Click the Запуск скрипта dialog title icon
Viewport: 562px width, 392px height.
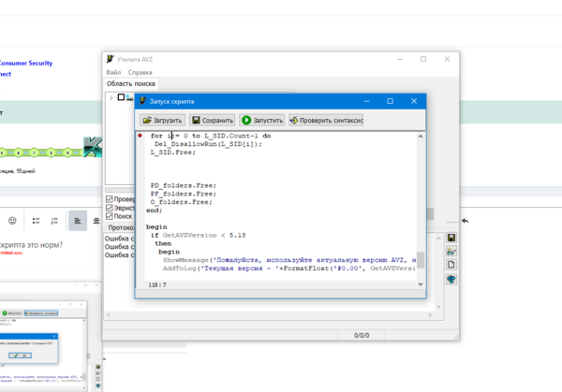(142, 101)
